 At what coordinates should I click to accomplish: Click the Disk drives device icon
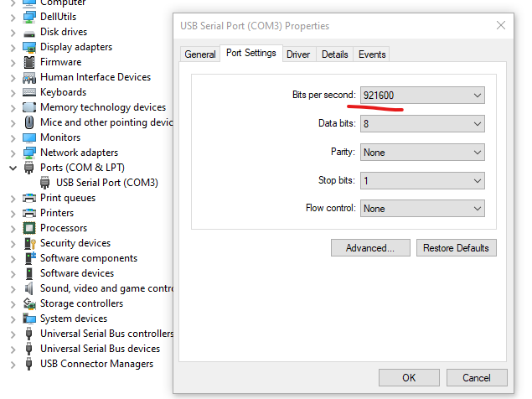pos(30,32)
